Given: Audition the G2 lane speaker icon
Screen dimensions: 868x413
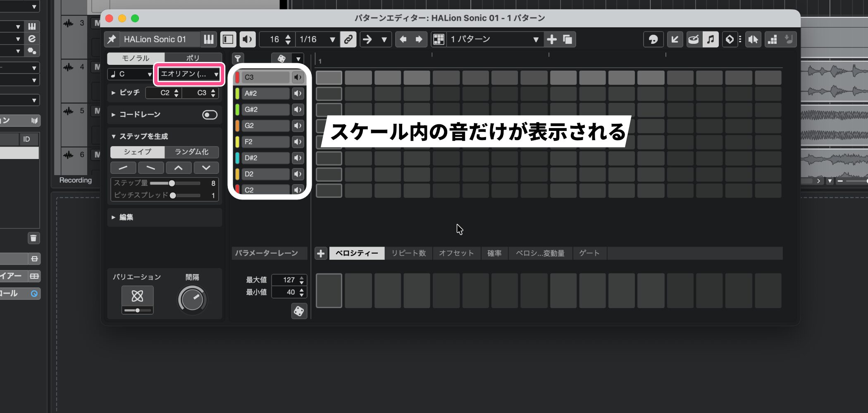Looking at the screenshot, I should [298, 126].
